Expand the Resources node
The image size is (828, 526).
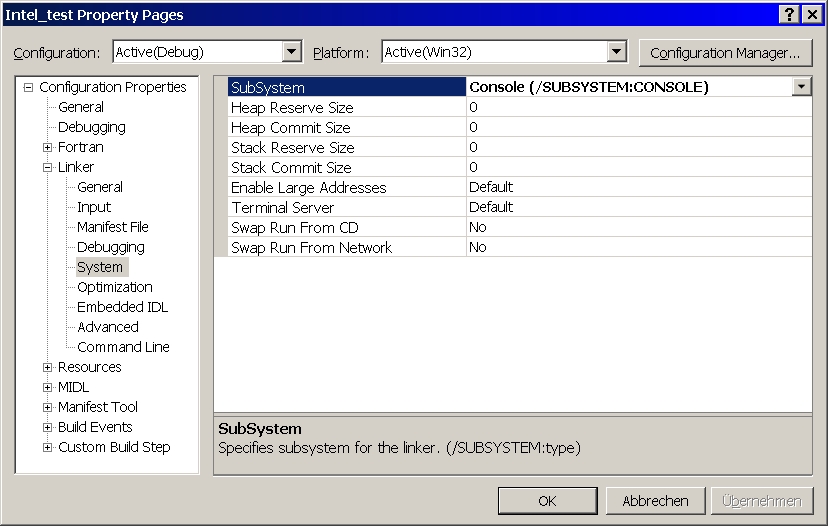pos(47,367)
